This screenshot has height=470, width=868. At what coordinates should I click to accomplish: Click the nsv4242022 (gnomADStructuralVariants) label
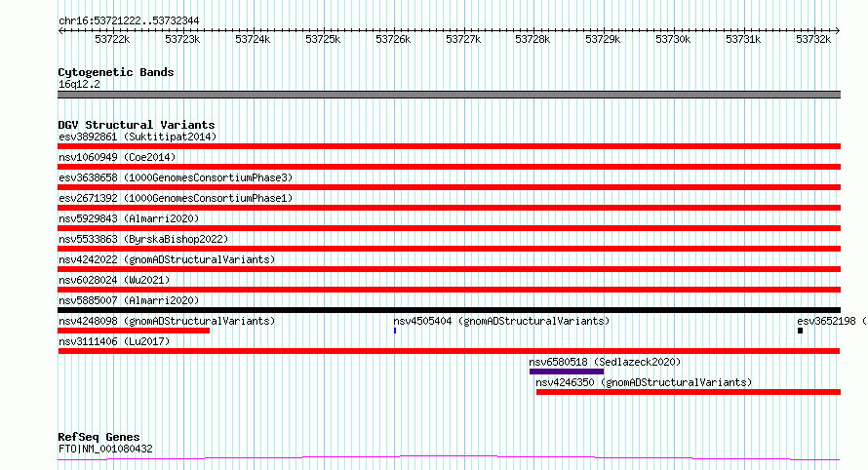click(x=167, y=259)
